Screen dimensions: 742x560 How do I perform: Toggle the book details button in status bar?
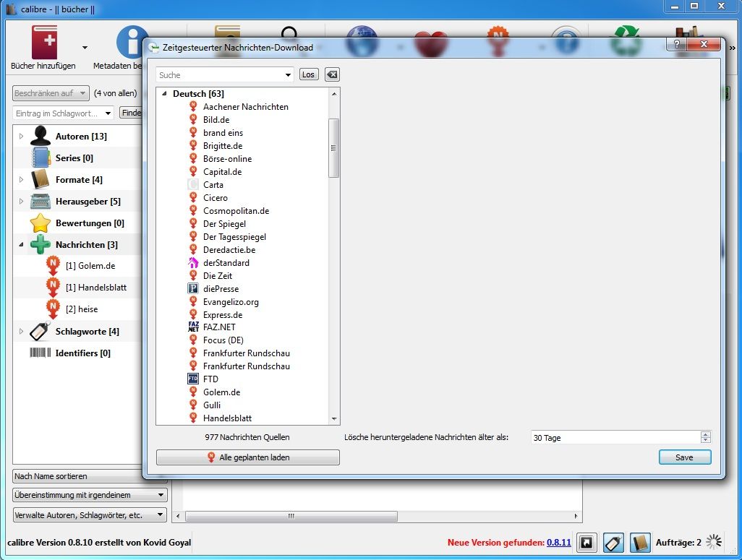[x=640, y=543]
